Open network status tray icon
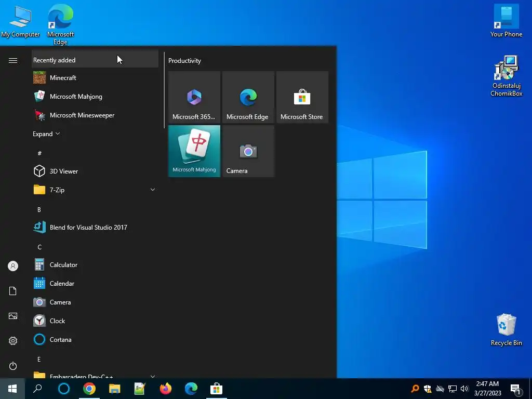This screenshot has width=532, height=399. point(453,389)
